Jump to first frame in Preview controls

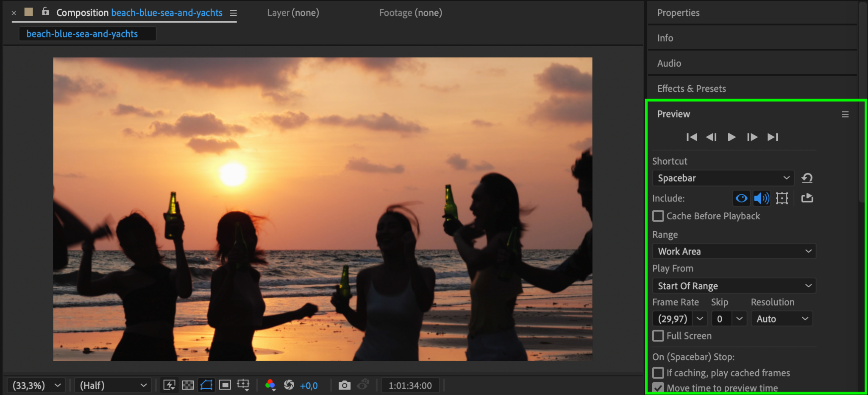[691, 137]
